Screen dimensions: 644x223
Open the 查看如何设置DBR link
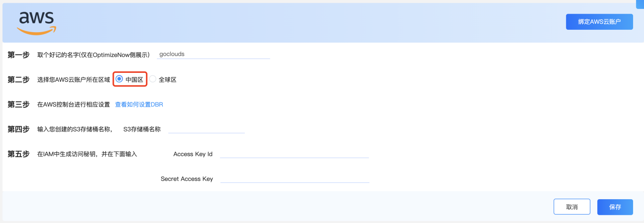click(139, 104)
